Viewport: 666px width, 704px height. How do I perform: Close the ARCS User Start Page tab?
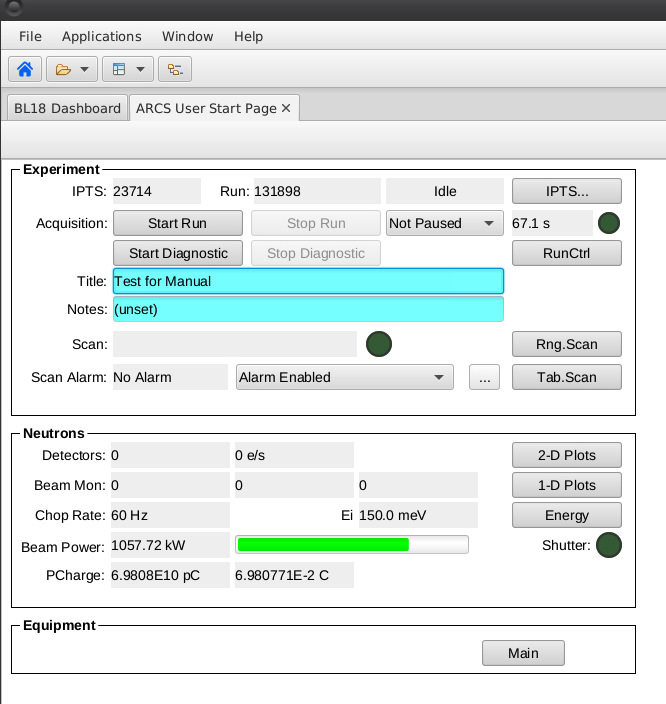[287, 108]
